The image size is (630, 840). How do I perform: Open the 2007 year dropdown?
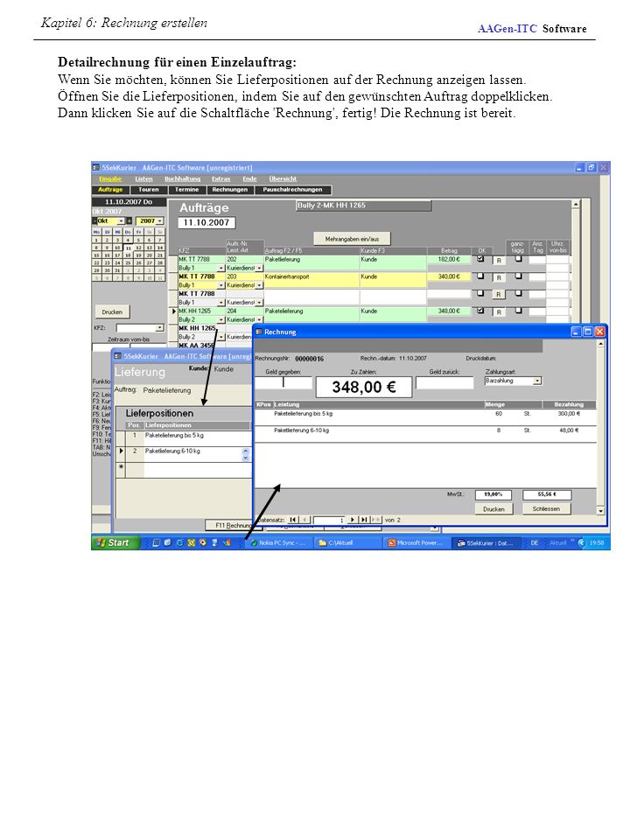(x=160, y=220)
